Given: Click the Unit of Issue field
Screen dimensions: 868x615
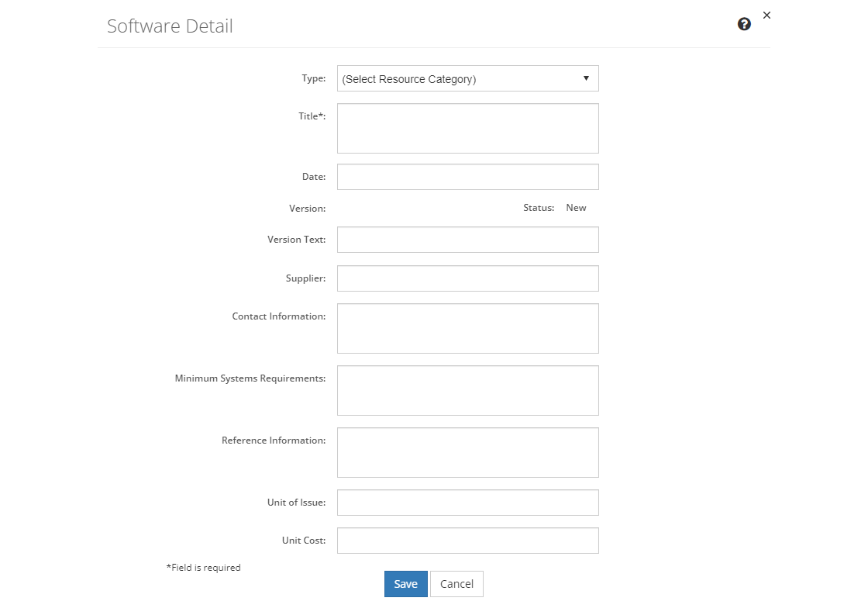Looking at the screenshot, I should 468,503.
